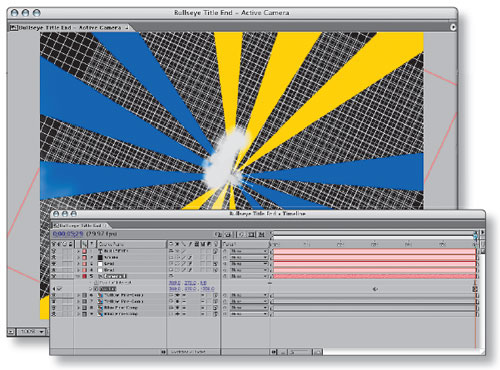Viewport: 500px width, 370px height.
Task: Click the parent pick whip for layer 1
Action: (x=225, y=251)
